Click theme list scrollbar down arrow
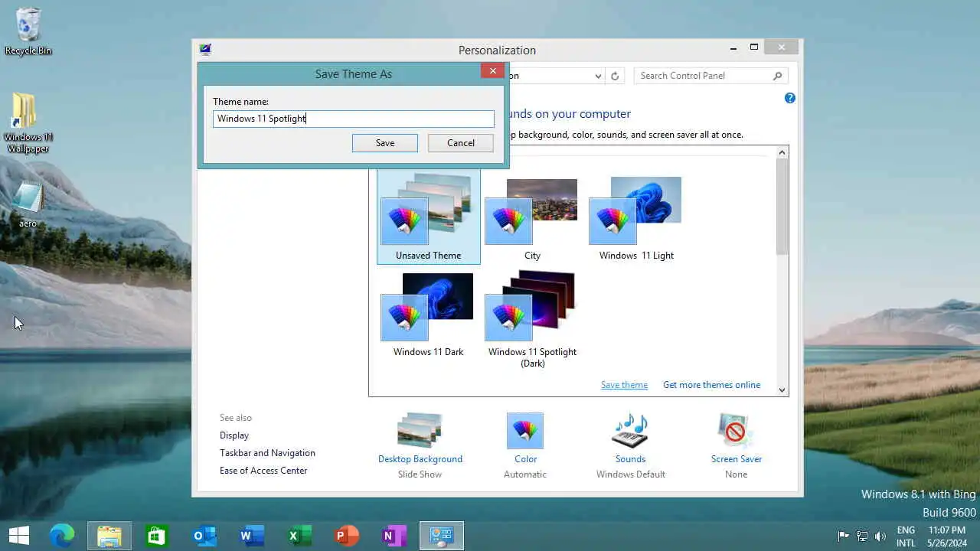The height and width of the screenshot is (551, 980). [782, 390]
